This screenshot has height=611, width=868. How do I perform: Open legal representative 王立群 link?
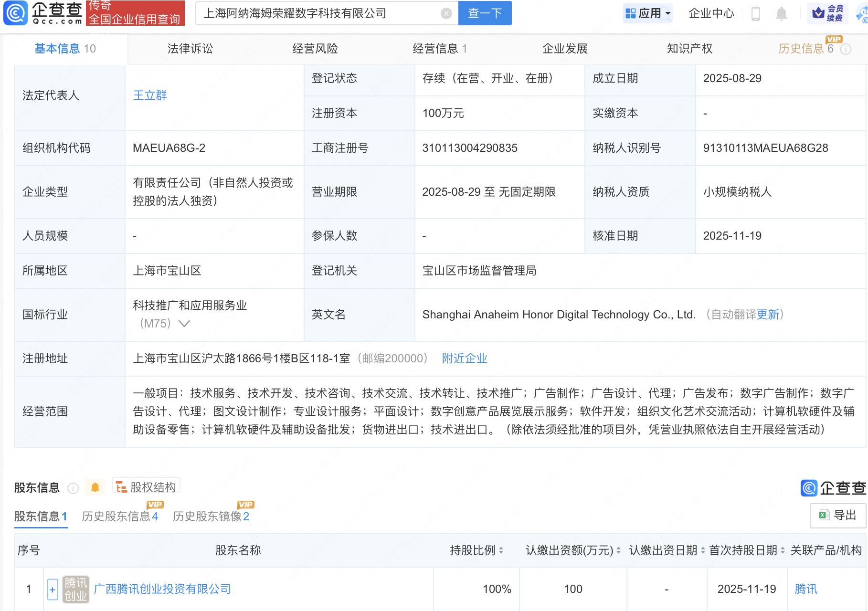pos(150,95)
